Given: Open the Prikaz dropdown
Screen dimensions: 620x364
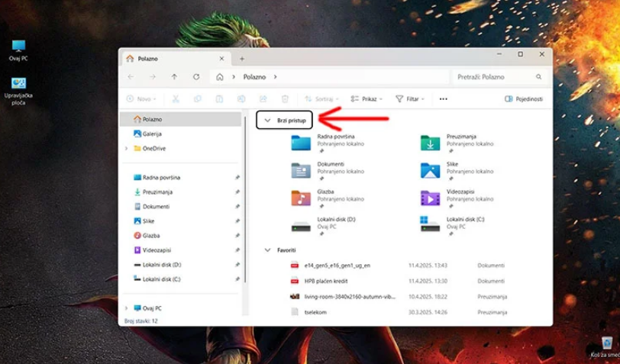Looking at the screenshot, I should 367,98.
